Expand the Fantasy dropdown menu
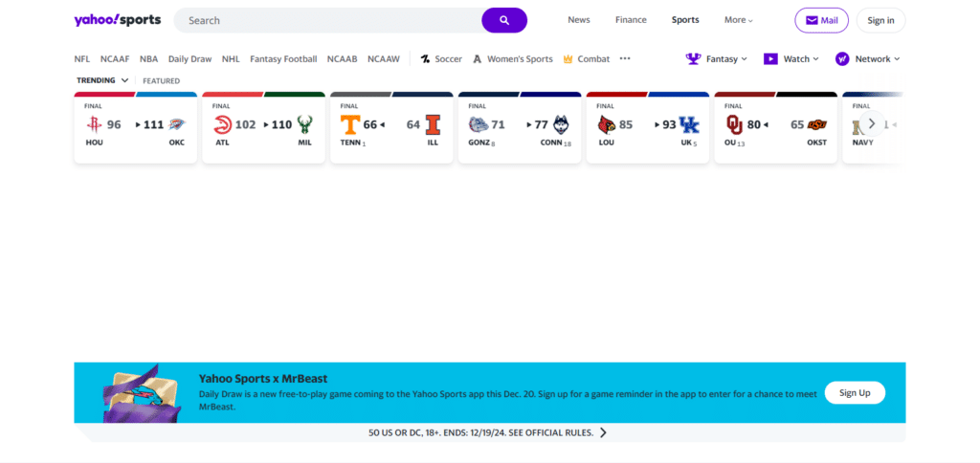 click(x=716, y=58)
